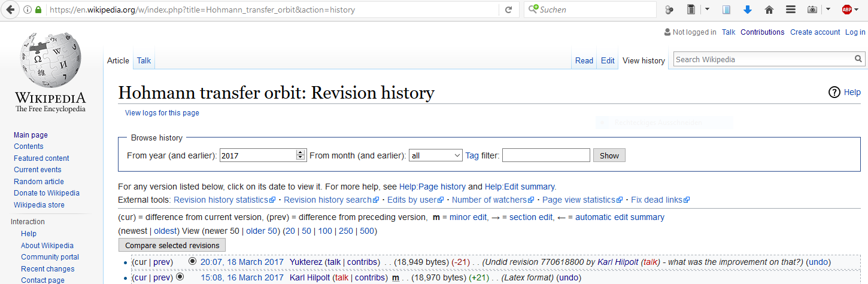Select radio button for 16 March 2017 revision

[x=180, y=277]
